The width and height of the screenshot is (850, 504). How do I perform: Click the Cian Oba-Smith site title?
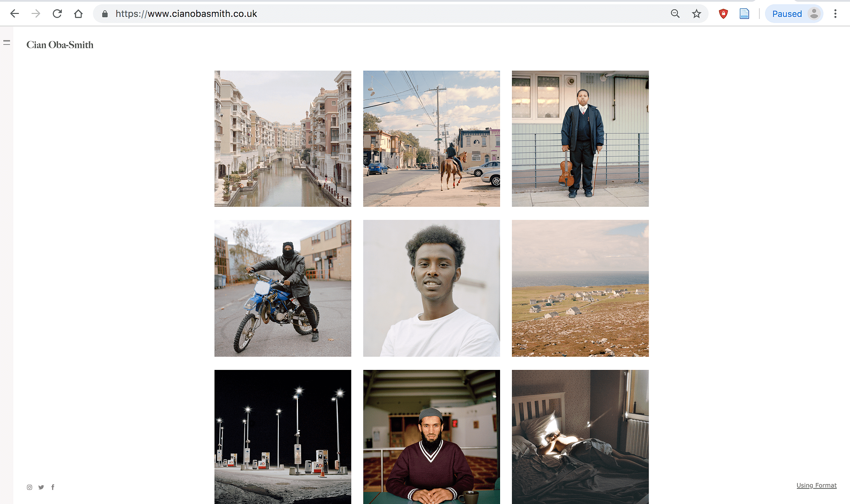pyautogui.click(x=60, y=45)
